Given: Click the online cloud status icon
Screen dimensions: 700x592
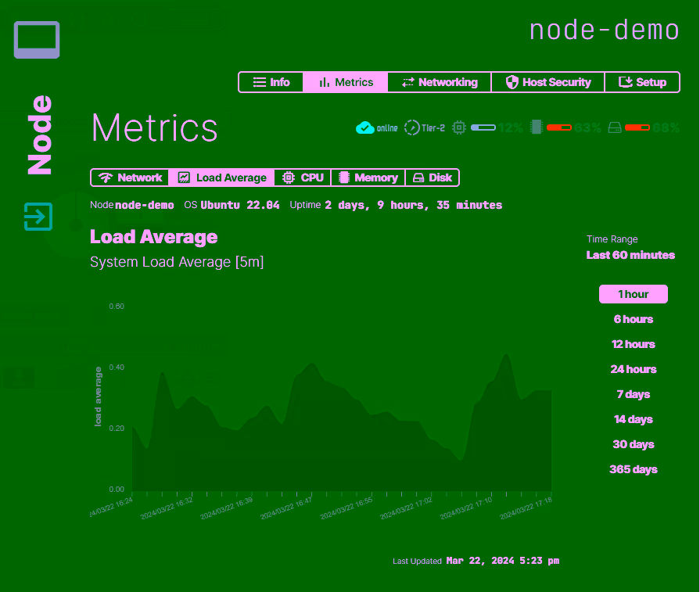Looking at the screenshot, I should click(x=364, y=127).
